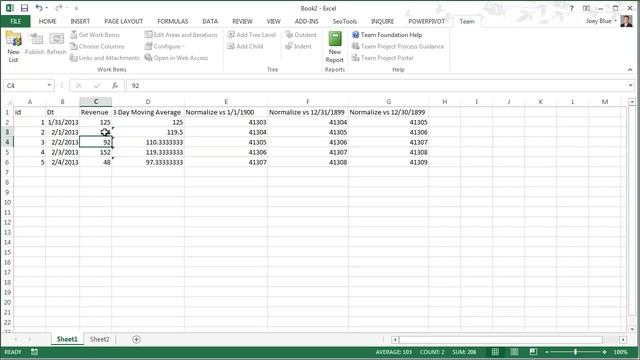
Task: Switch to the POWERPIVOT tab
Action: coord(427,21)
